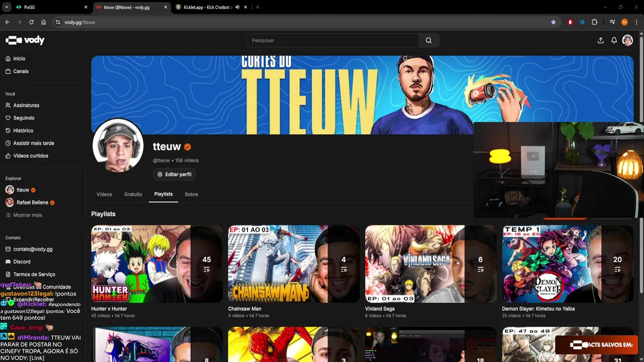Click the search magnifier button
Viewport: 644px width, 362px height.
(x=429, y=40)
